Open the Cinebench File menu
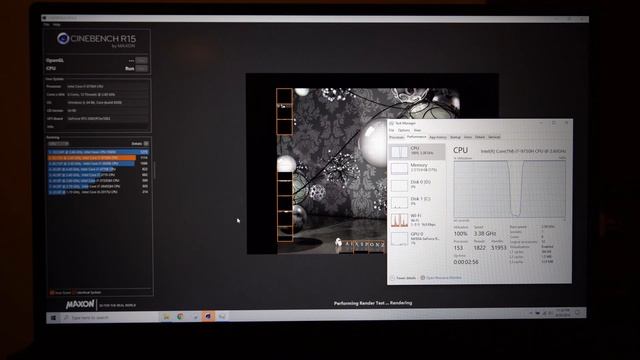Screen dimensions: 640x360 click(47, 24)
